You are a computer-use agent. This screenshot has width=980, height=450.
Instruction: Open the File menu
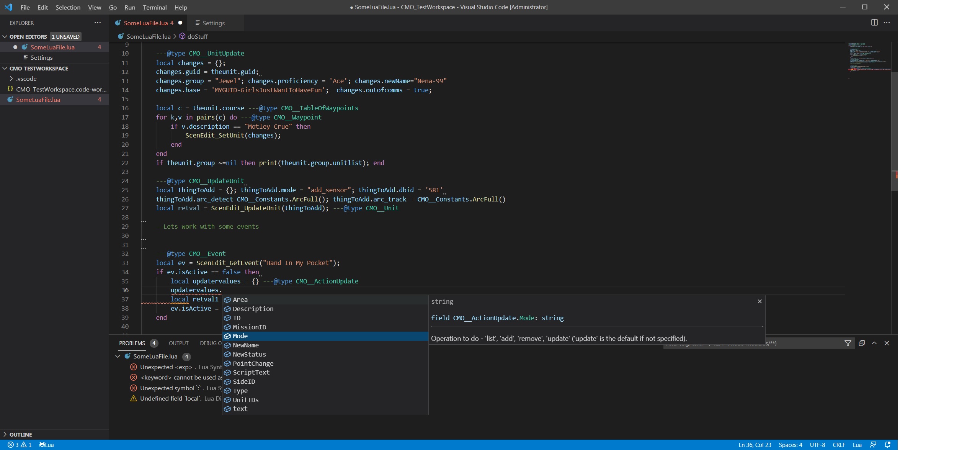[x=25, y=7]
